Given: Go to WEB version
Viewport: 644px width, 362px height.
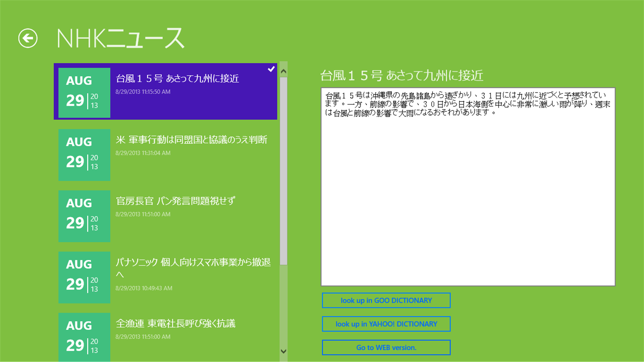Looking at the screenshot, I should pyautogui.click(x=386, y=347).
